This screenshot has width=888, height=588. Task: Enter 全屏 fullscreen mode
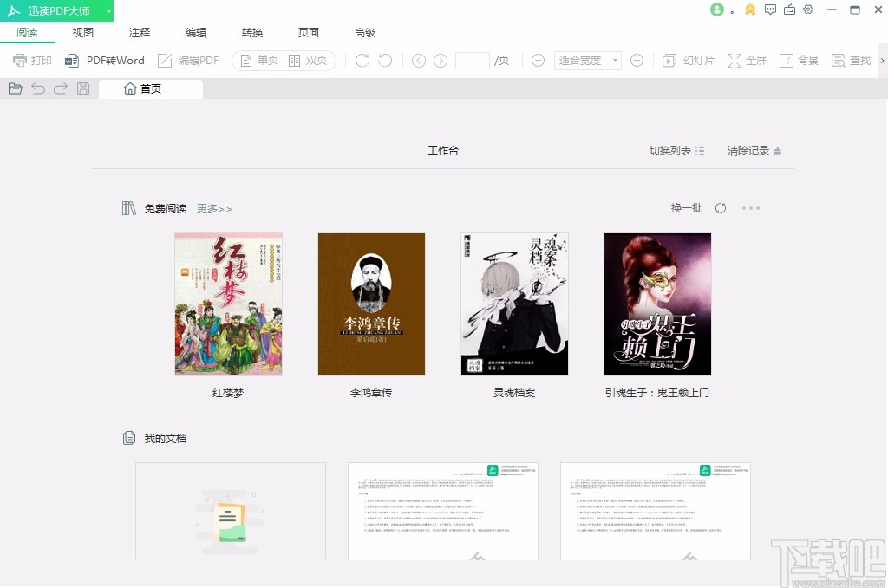[747, 60]
